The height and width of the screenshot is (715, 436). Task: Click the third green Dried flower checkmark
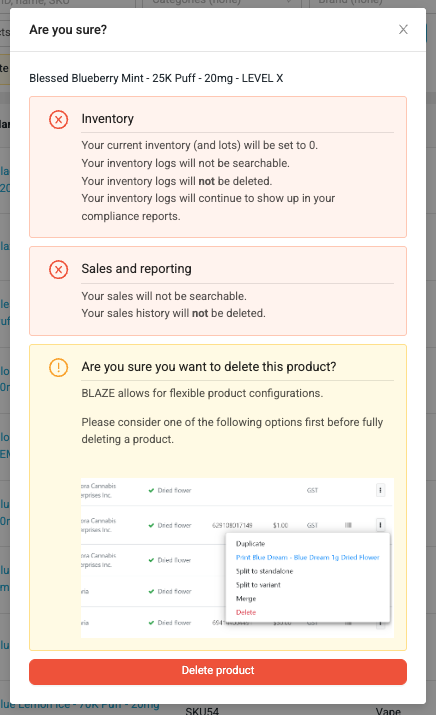(x=151, y=560)
